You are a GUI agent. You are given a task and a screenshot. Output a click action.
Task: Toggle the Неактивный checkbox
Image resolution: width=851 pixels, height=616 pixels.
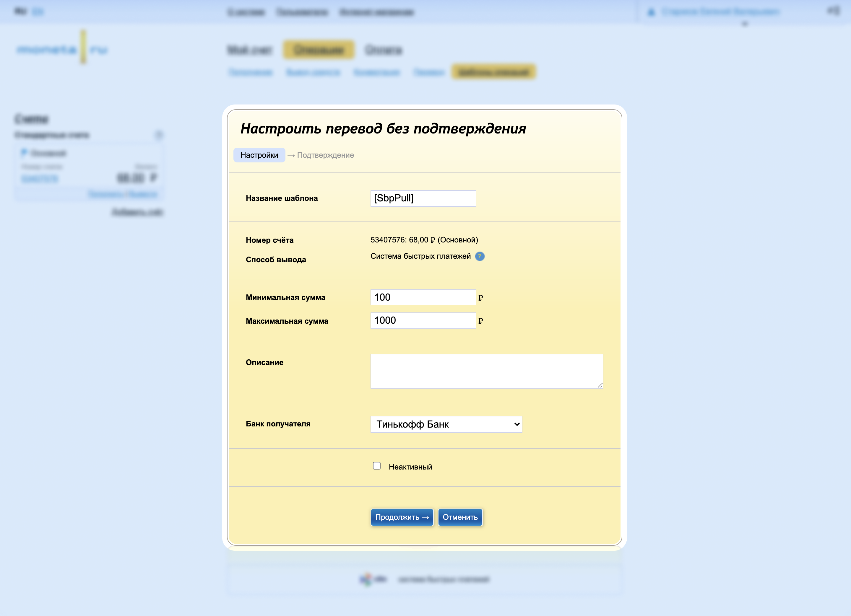click(x=377, y=466)
